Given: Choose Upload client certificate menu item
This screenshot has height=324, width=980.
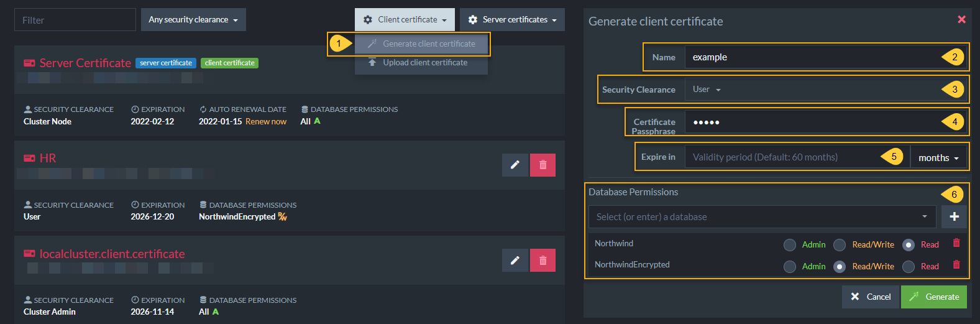Looking at the screenshot, I should (x=421, y=62).
